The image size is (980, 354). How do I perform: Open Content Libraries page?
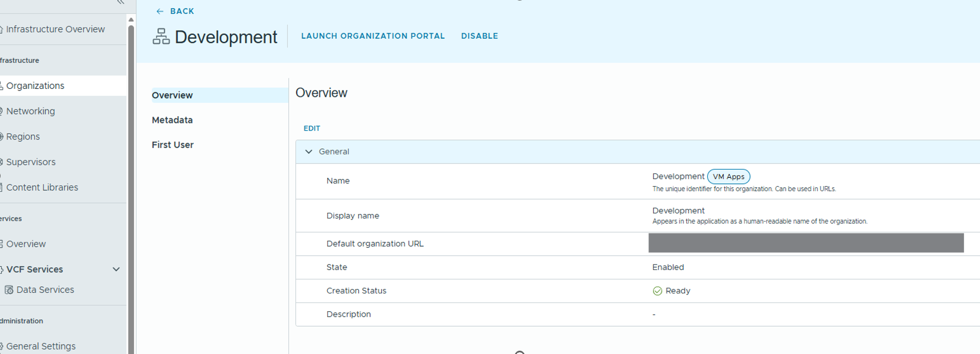[42, 188]
